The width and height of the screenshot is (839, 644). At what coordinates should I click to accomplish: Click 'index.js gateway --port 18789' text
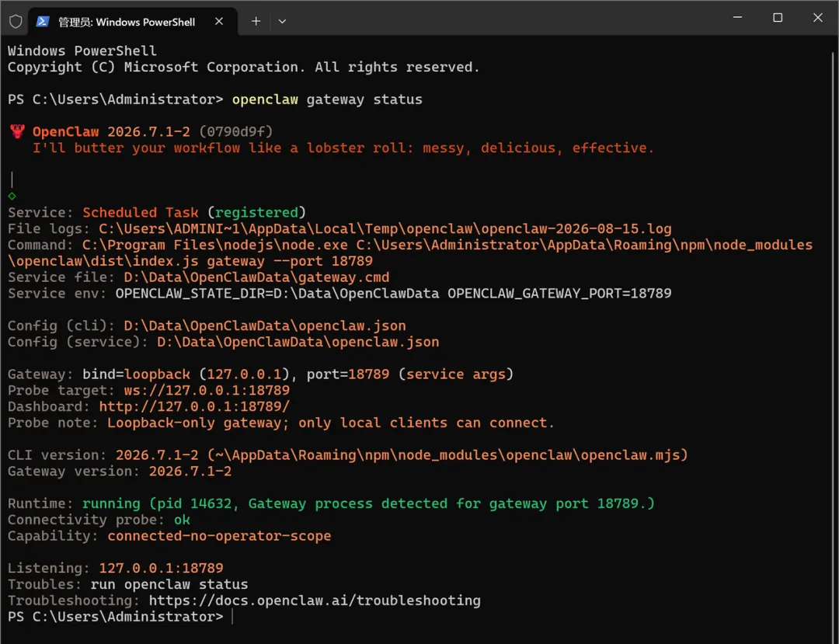(x=252, y=262)
